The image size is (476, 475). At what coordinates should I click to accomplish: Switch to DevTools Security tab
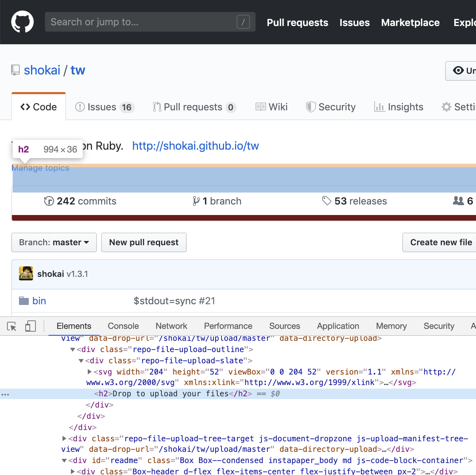coord(439,326)
